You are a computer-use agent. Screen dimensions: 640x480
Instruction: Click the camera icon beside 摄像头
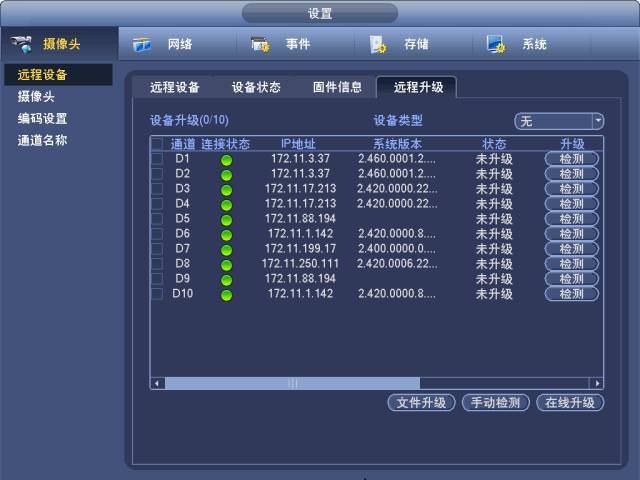coord(21,45)
